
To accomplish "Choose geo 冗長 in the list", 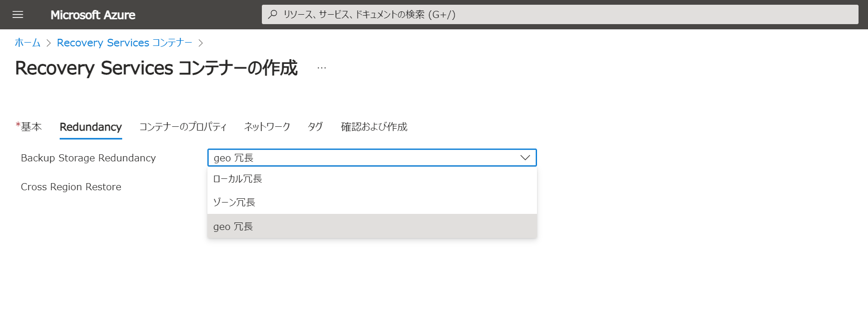I will (x=372, y=226).
